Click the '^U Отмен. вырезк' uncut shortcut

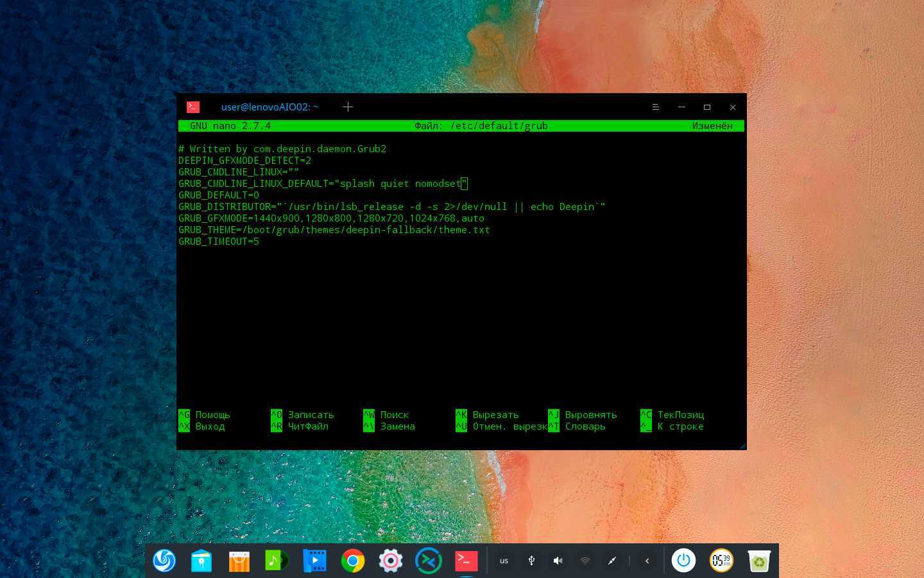tap(501, 426)
